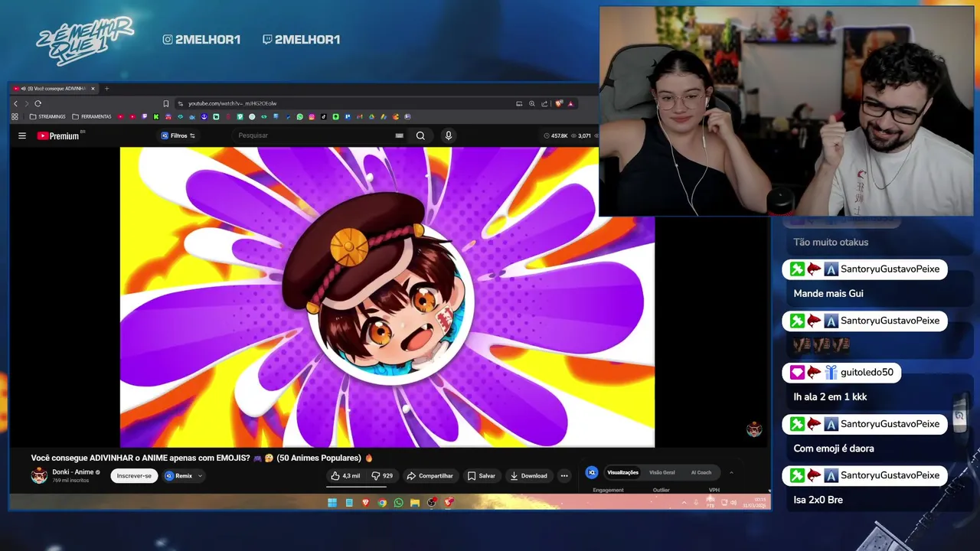Click the VPH column label

(714, 490)
